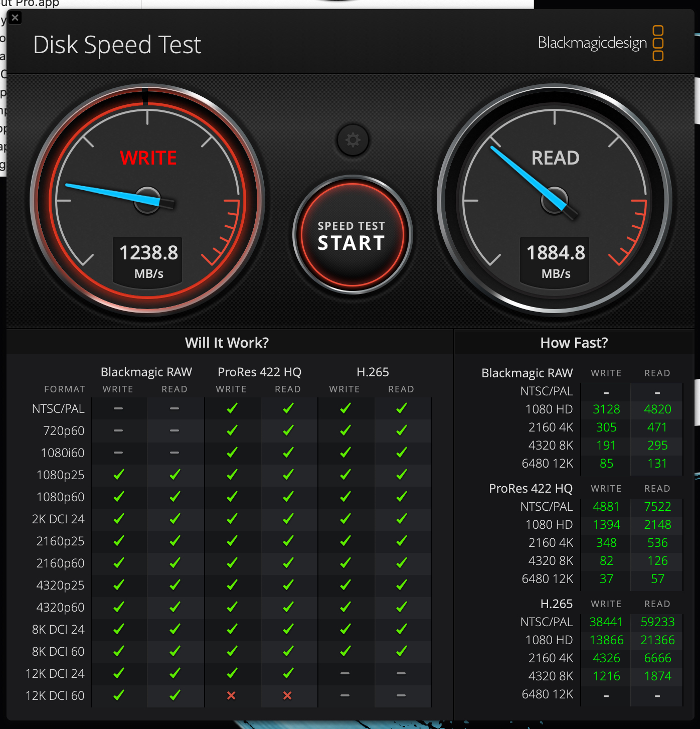Close the Disk Speed Test window

pyautogui.click(x=15, y=18)
